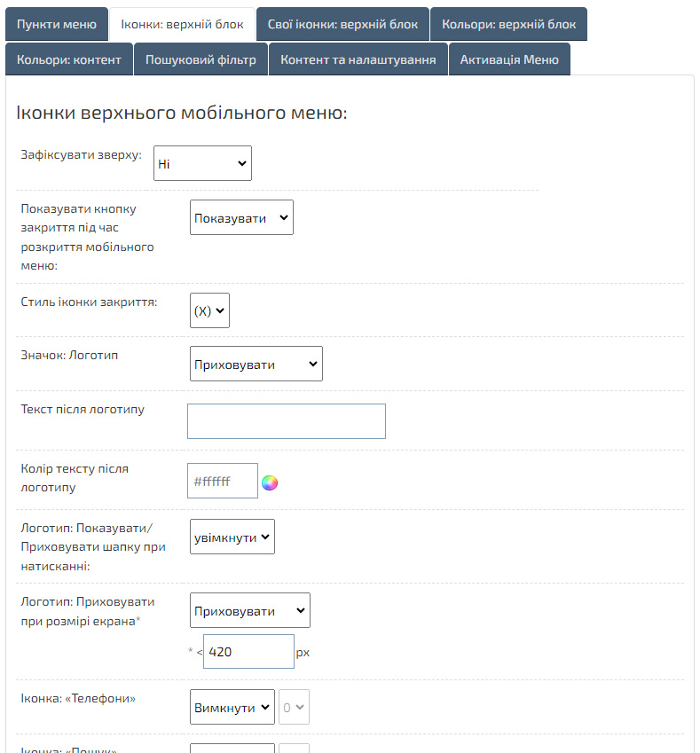Expand the Зафіксувати зверху dropdown

pos(202,163)
